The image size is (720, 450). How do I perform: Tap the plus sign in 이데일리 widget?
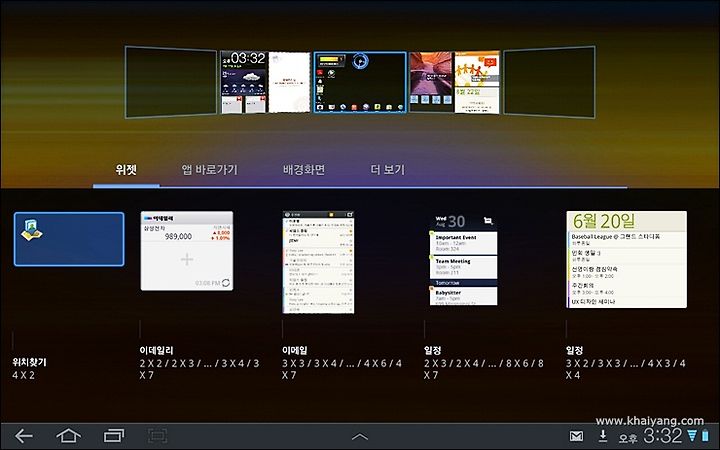187,259
